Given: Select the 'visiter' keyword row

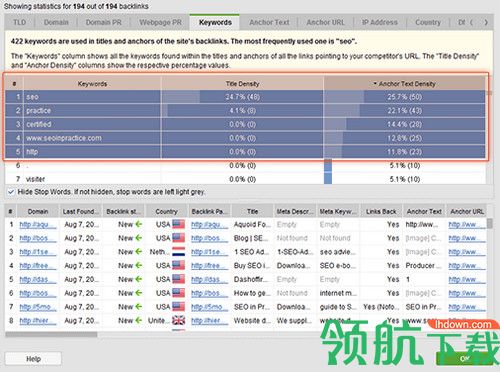Looking at the screenshot, I should pos(245,179).
